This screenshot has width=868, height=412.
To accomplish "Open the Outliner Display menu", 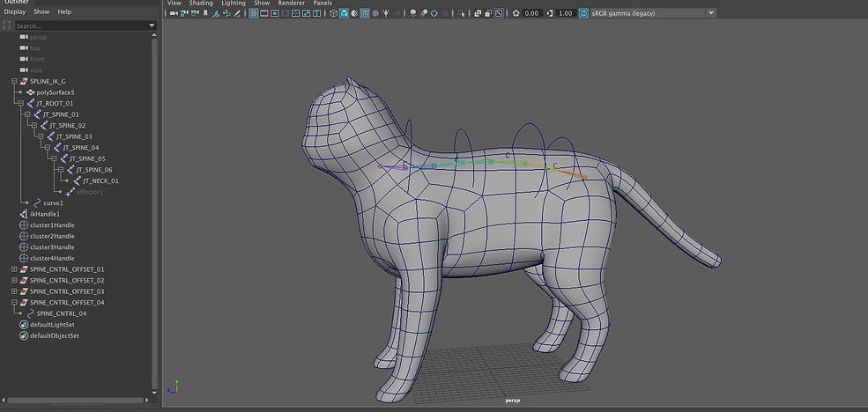I will click(x=14, y=11).
